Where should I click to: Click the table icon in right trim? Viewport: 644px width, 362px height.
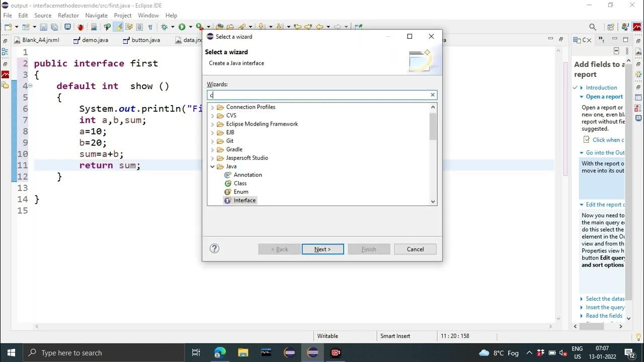coord(638,97)
